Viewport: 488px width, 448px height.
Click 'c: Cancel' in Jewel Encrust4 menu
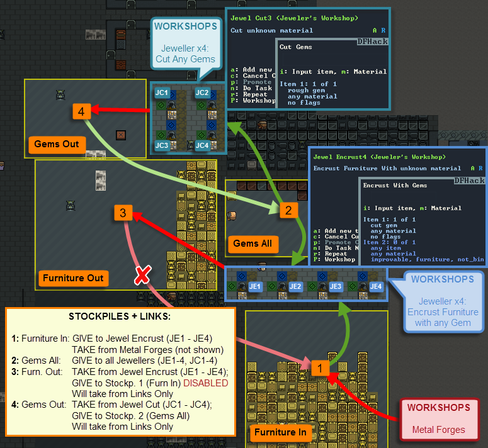tap(336, 237)
